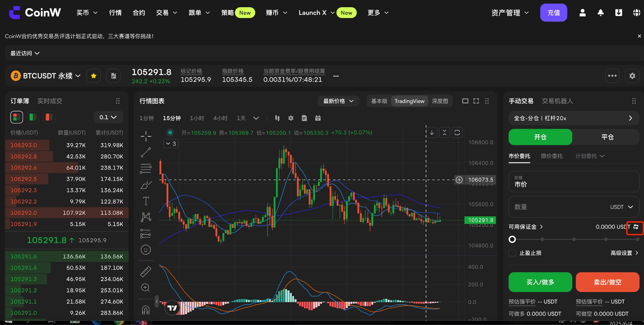Open the candlestick style icon
644x325 pixels.
[x=277, y=118]
